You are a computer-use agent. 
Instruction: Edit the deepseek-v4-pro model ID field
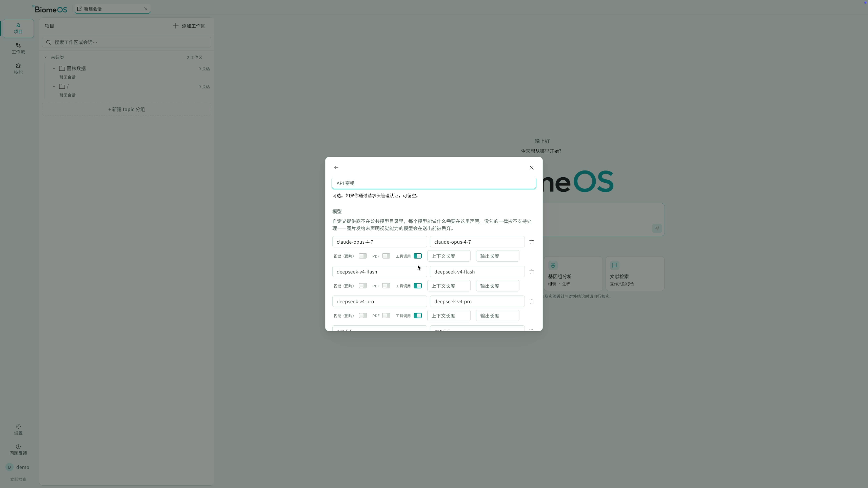(x=379, y=301)
